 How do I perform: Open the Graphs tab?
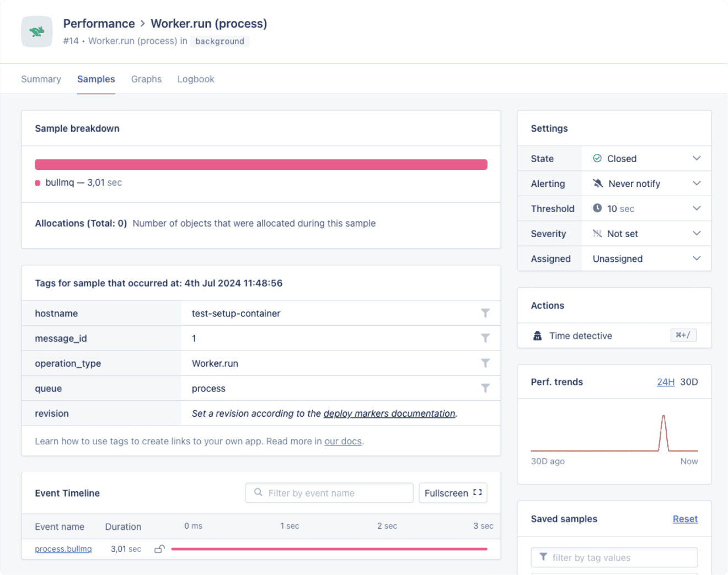pyautogui.click(x=146, y=79)
